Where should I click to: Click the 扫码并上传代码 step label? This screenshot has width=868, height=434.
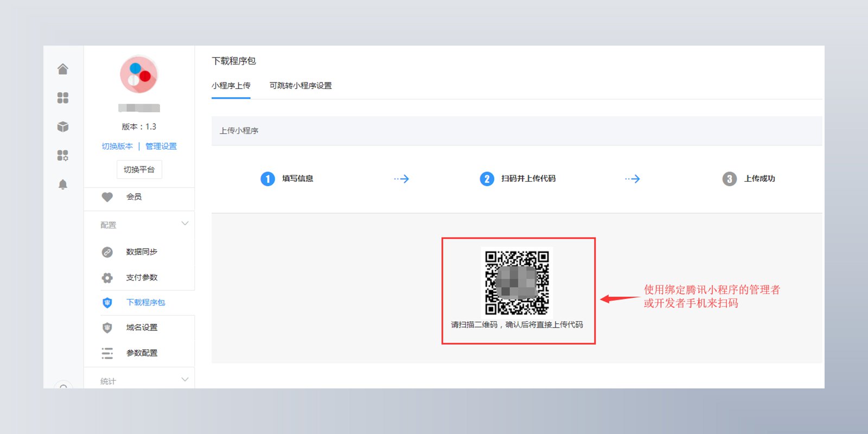[528, 178]
